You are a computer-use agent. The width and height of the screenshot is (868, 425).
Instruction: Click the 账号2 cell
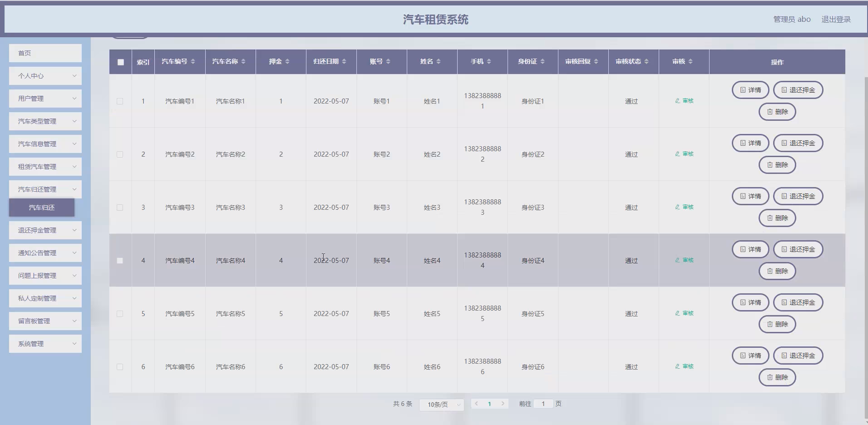tap(381, 154)
